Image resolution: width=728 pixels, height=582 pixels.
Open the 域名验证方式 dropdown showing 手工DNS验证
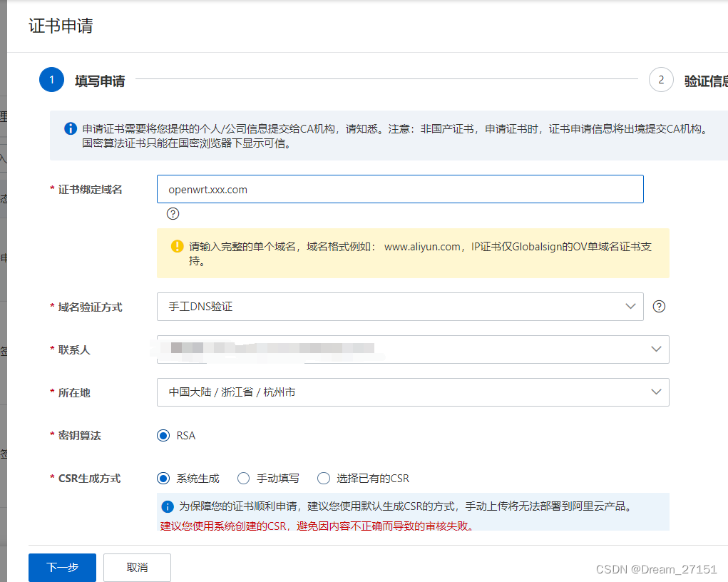[400, 307]
